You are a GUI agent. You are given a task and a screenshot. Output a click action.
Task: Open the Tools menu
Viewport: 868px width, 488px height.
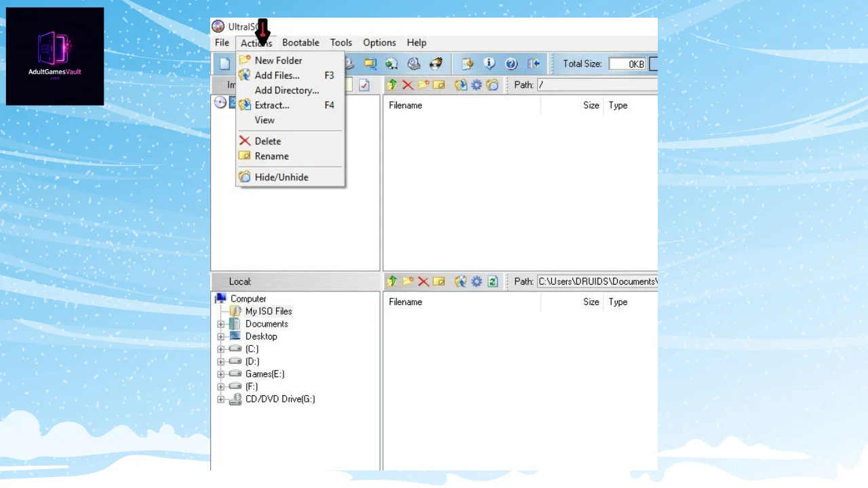[341, 43]
